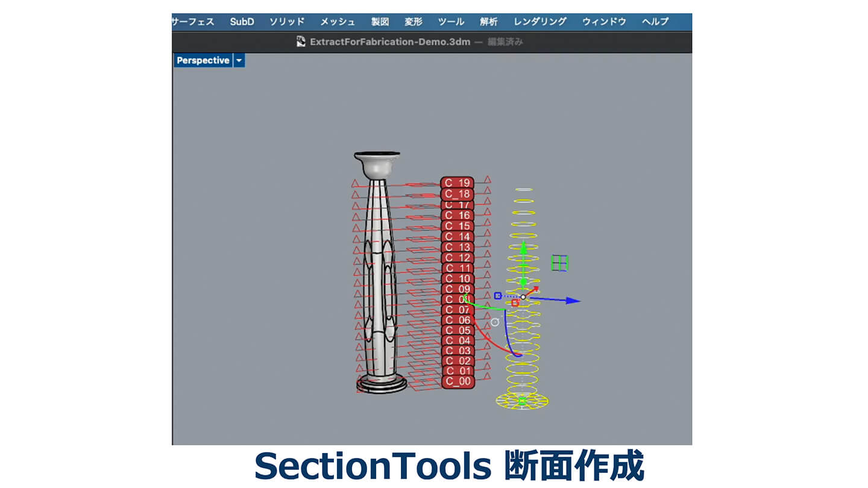Select the C_02 section label
The image size is (868, 488).
457,361
